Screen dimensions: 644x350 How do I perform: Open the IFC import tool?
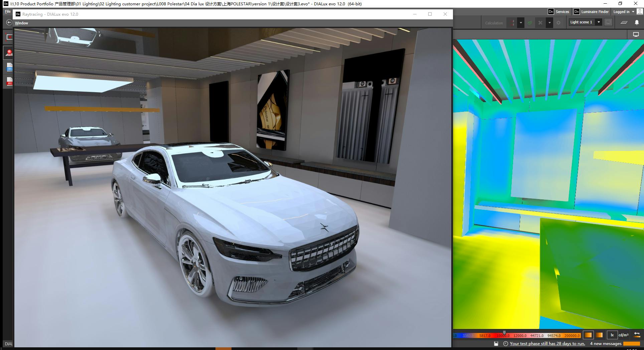[x=9, y=81]
